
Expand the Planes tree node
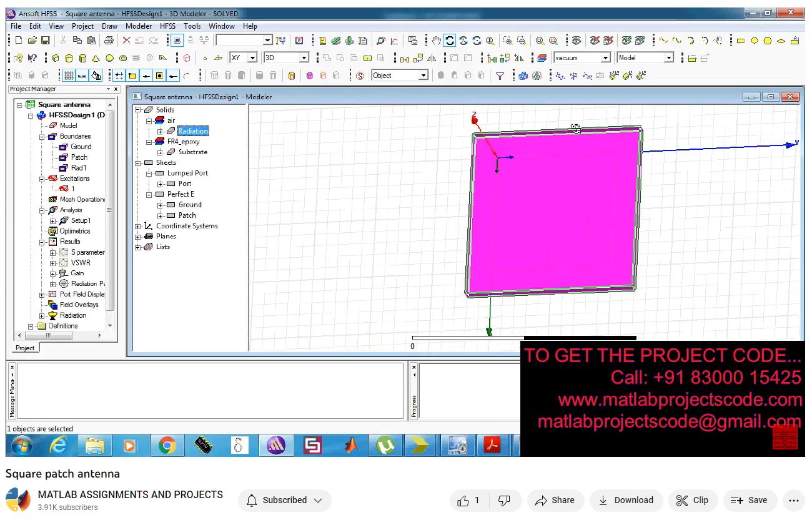(138, 237)
